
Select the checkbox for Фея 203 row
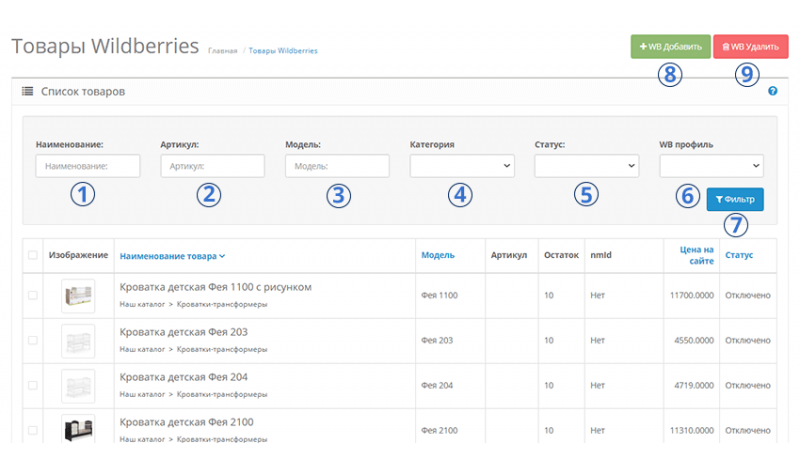(33, 340)
